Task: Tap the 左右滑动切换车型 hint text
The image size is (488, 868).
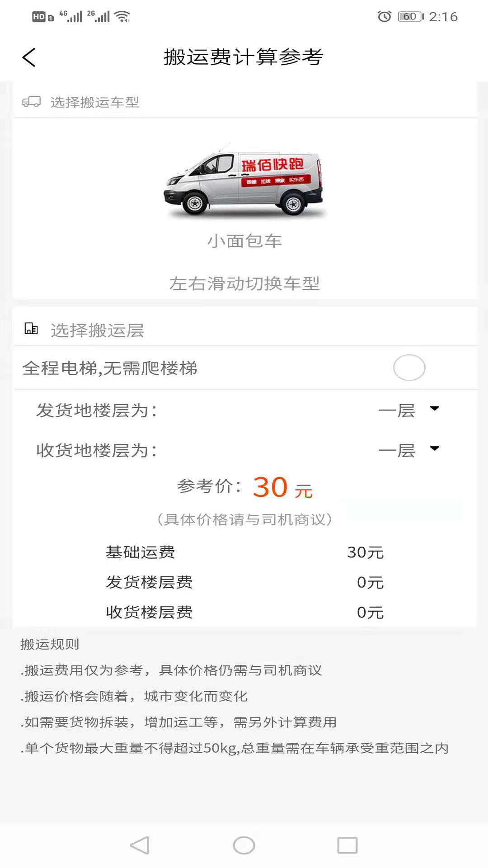Action: pos(244,283)
